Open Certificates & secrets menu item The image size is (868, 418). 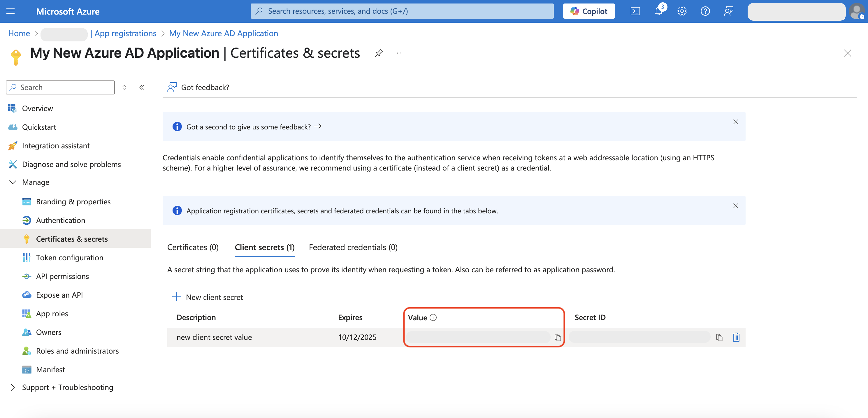click(72, 239)
